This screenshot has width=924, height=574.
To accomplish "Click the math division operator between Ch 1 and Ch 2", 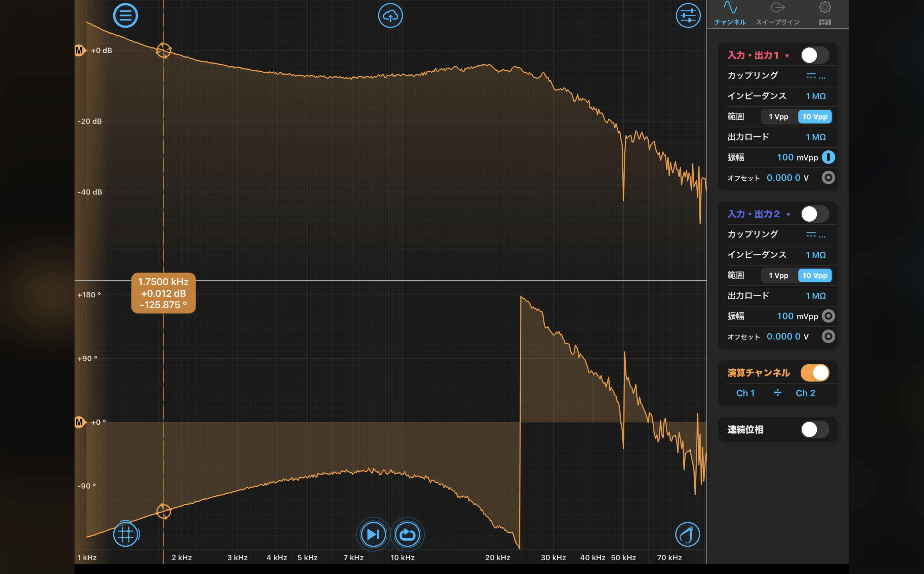I will coord(777,393).
